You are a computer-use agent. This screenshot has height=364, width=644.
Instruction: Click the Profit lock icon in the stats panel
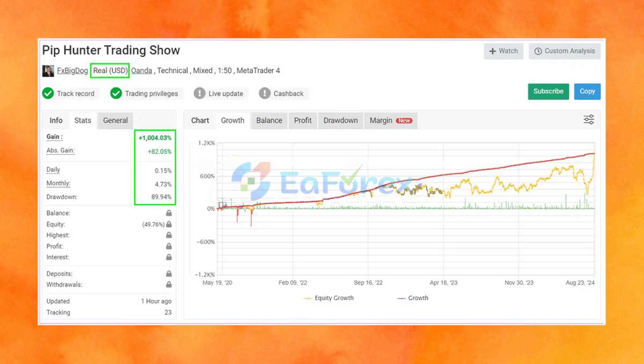point(169,246)
